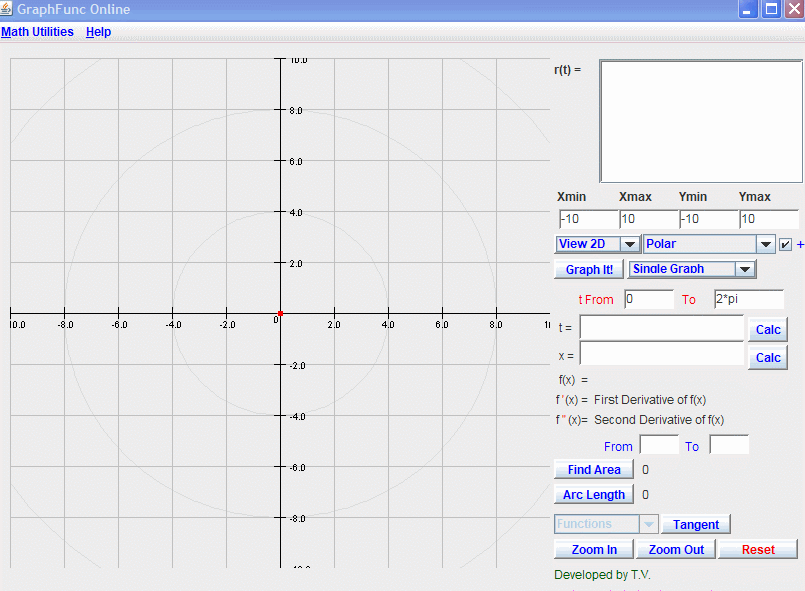Viewport: 805px width, 591px height.
Task: Click 'Developed by T.V.' text
Action: tap(602, 575)
